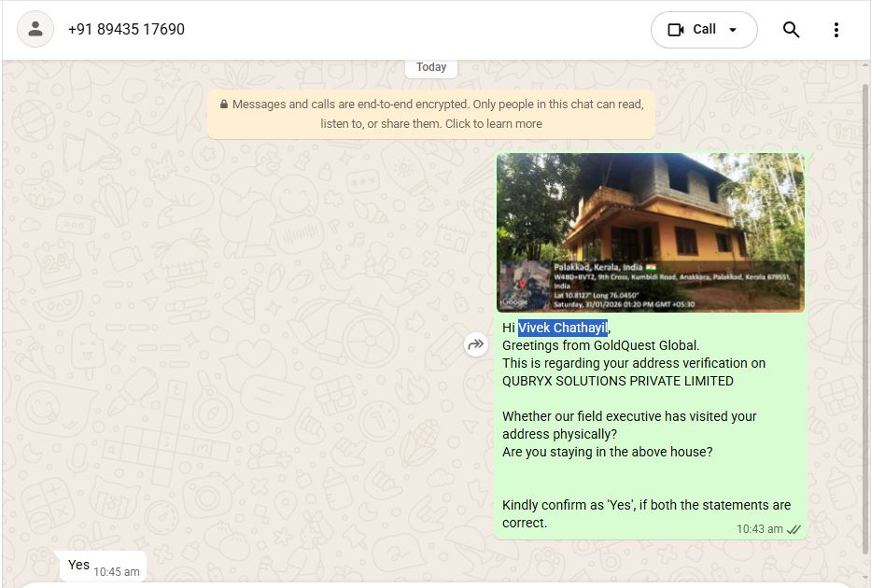This screenshot has width=871, height=588.
Task: Click the video camera icon
Action: 676,30
